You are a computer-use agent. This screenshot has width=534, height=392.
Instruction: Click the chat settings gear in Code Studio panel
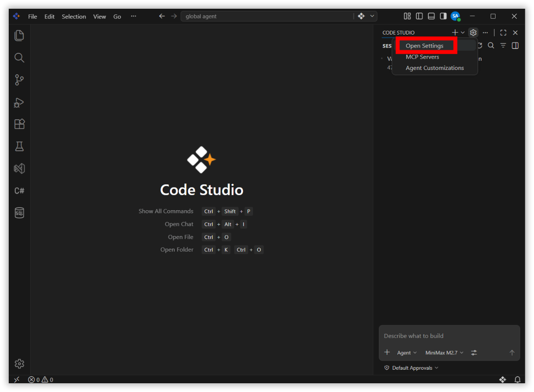coord(473,32)
